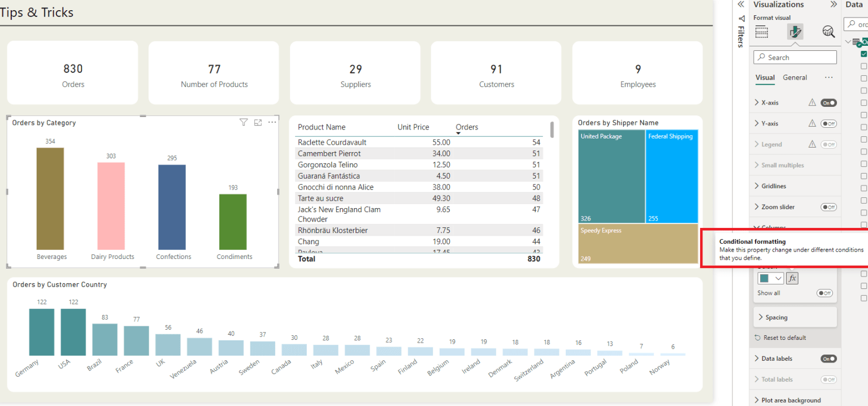Open focus mode on Orders by Category chart

click(258, 122)
